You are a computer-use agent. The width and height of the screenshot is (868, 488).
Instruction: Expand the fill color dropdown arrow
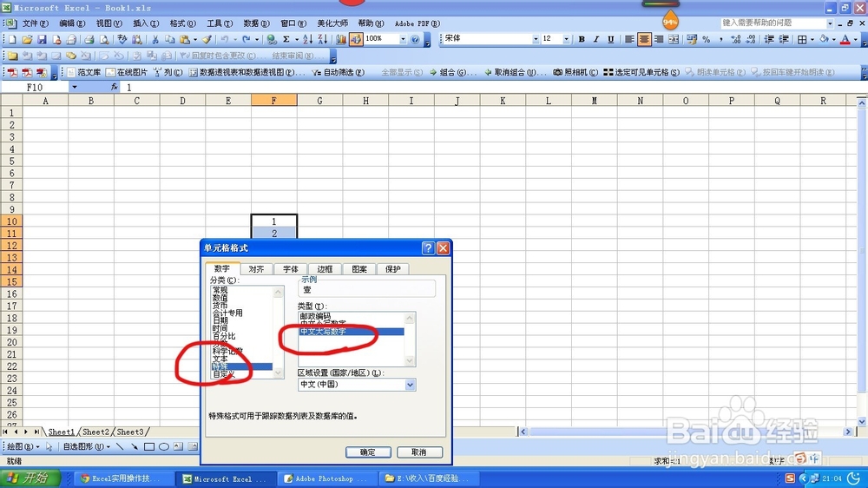(x=833, y=39)
